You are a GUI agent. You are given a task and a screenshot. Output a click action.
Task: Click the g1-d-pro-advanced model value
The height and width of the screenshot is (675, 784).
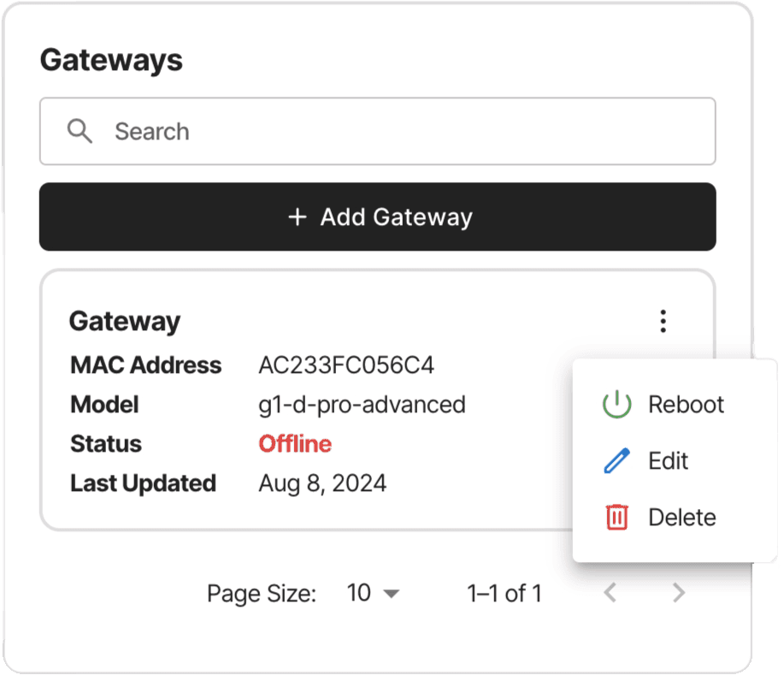362,405
